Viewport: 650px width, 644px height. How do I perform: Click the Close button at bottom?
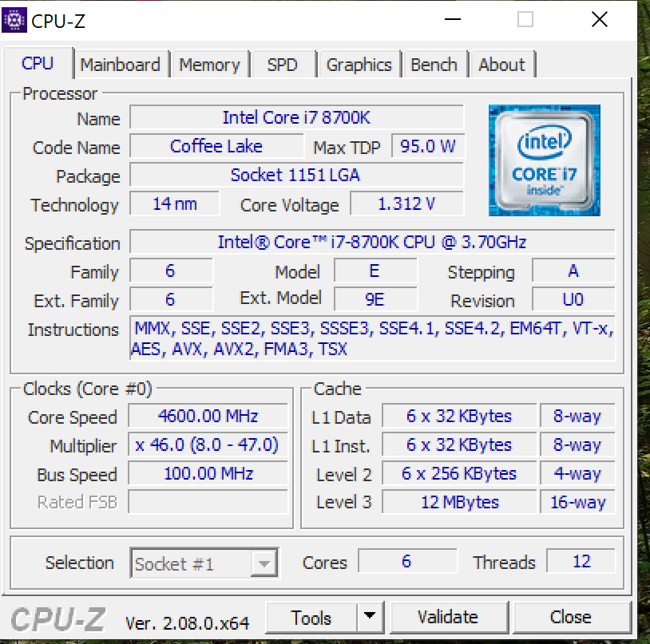(x=571, y=617)
